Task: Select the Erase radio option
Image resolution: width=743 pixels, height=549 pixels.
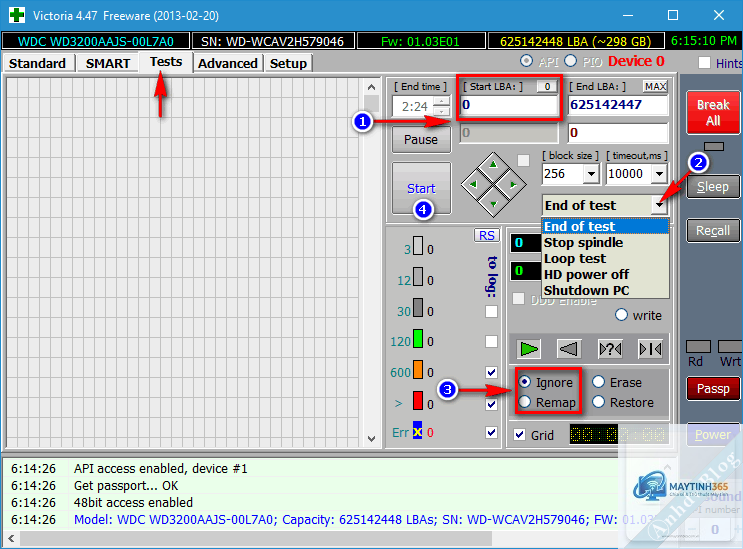Action: (x=598, y=382)
